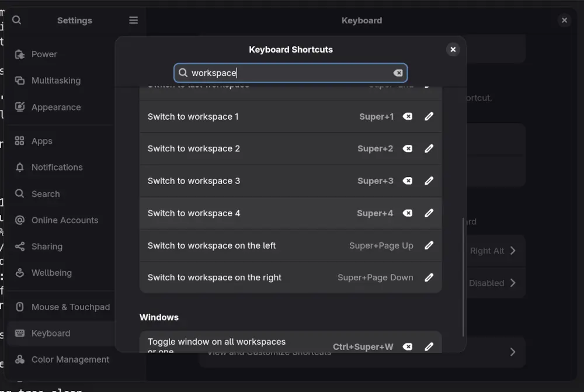Open Mouse & Touchpad settings

click(x=60, y=307)
